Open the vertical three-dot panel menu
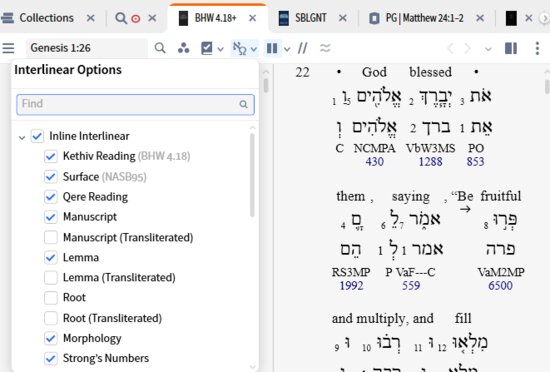 537,48
